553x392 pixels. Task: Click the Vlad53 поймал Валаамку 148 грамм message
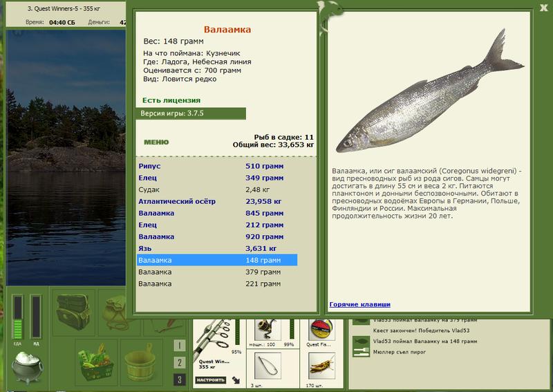coord(425,342)
